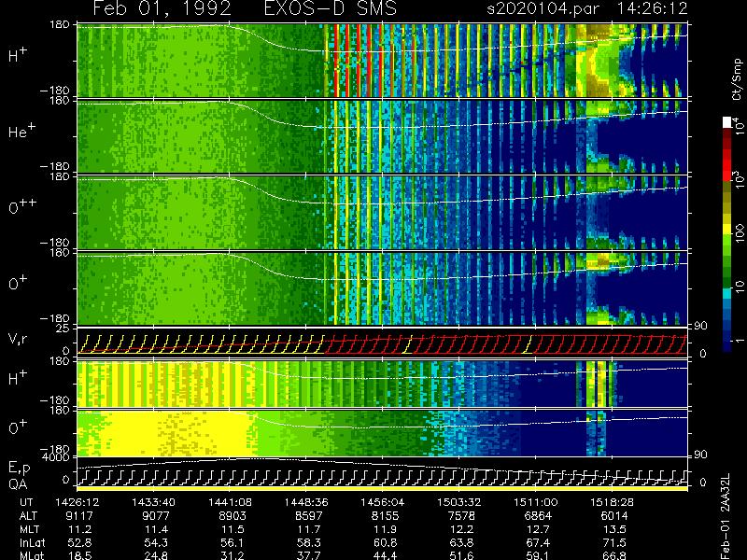The image size is (747, 560).
Task: Click the ALT value "6864"
Action: [x=538, y=516]
